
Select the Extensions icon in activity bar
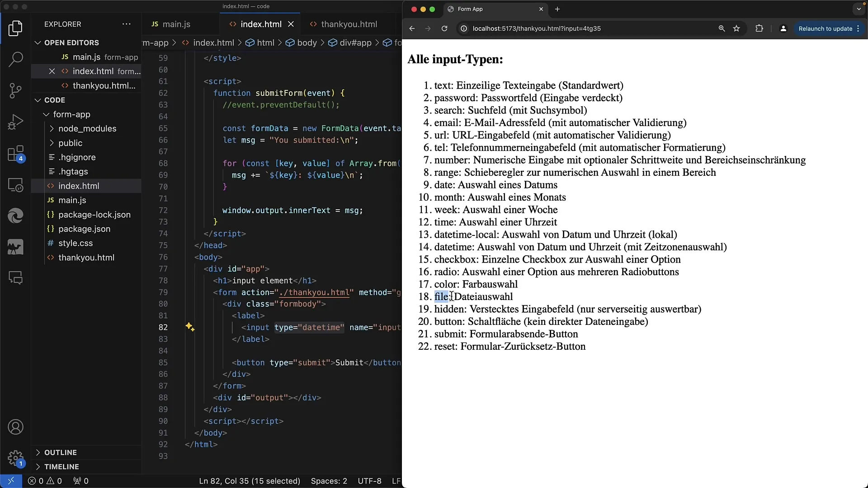click(x=15, y=153)
